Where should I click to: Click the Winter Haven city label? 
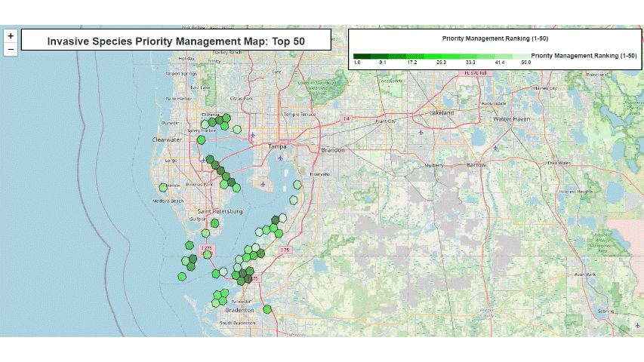click(513, 119)
